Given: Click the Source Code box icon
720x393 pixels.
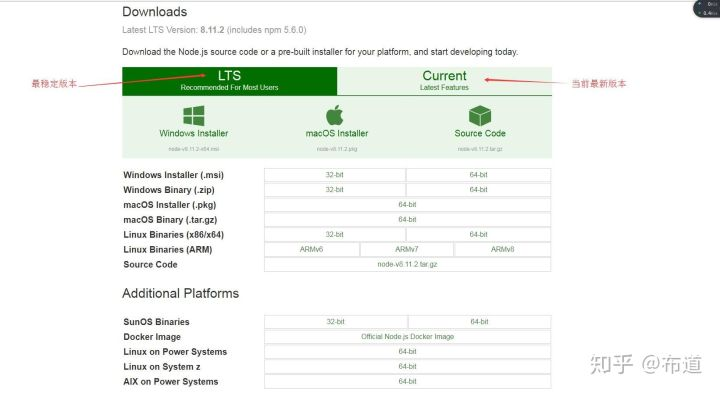Looking at the screenshot, I should pyautogui.click(x=480, y=116).
